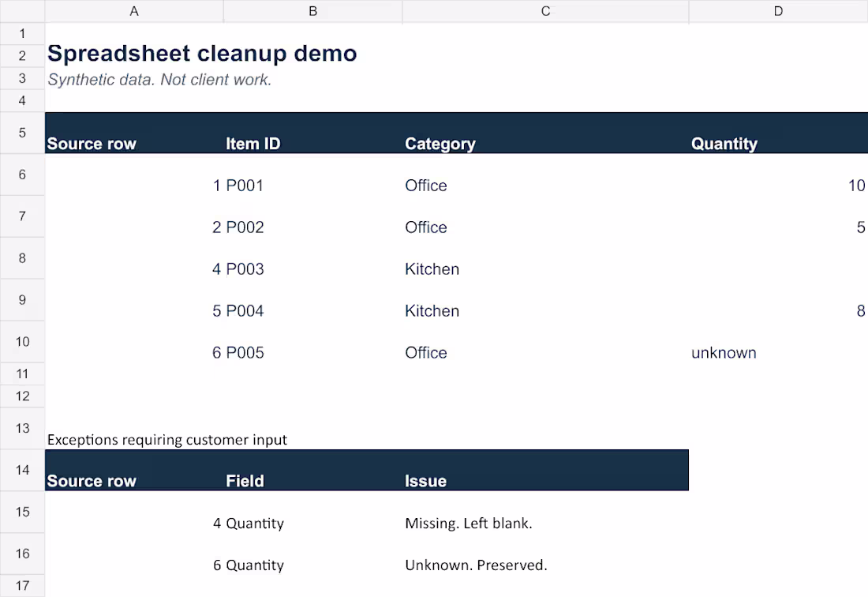
Task: Select row 14 header
Action: click(22, 470)
